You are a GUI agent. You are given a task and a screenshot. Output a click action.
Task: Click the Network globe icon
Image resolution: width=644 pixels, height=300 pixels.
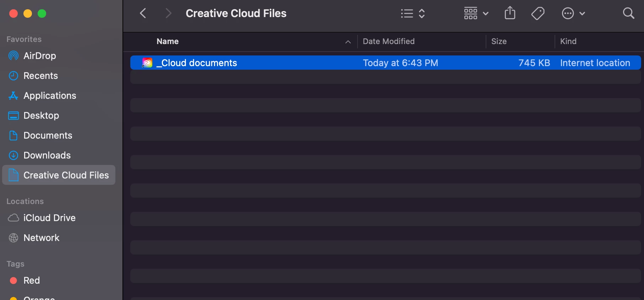click(x=13, y=238)
